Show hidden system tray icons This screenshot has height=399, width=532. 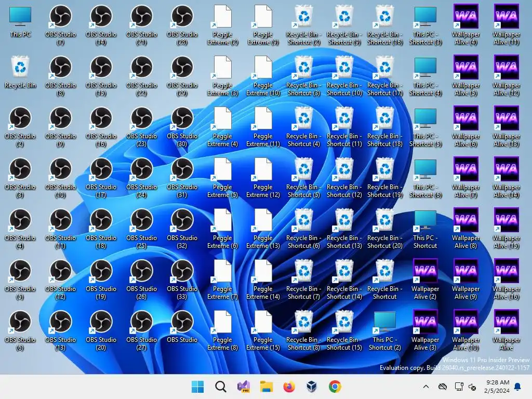point(426,387)
